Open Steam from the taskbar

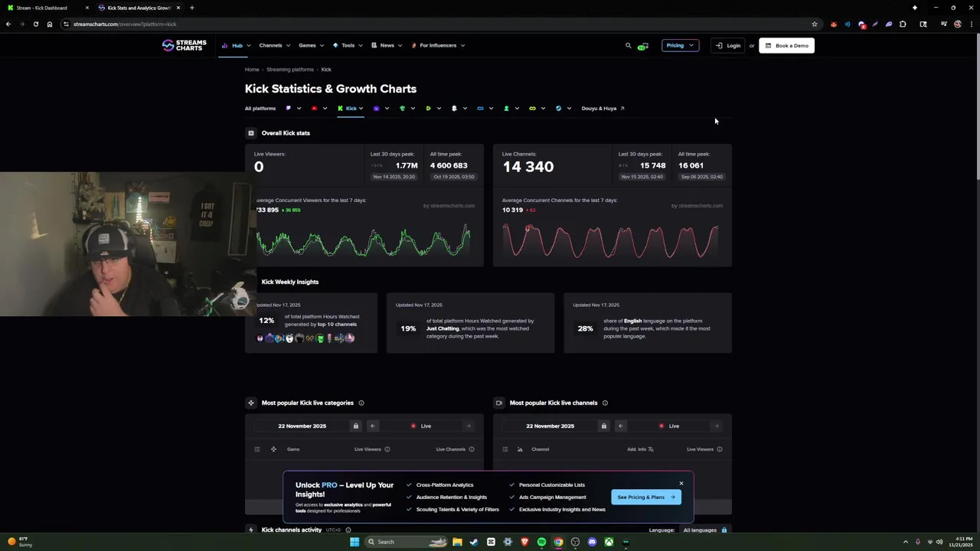click(474, 542)
